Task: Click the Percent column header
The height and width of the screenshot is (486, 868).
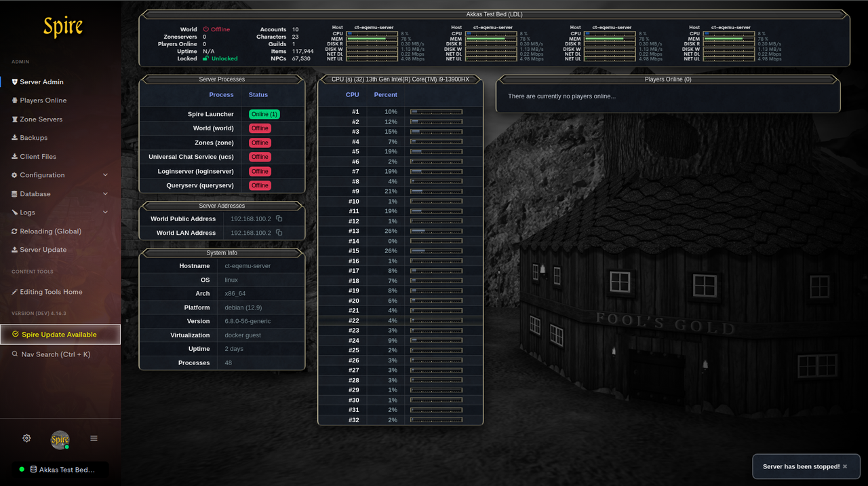Action: tap(386, 95)
